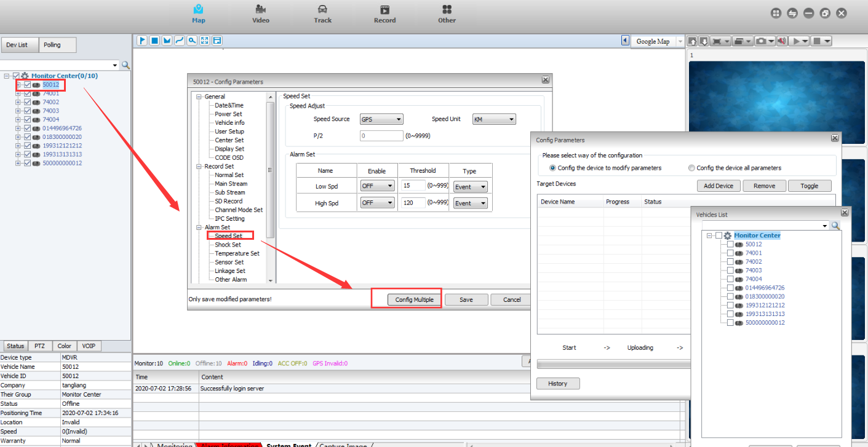The height and width of the screenshot is (447, 868).
Task: Click the play video icon in toolbar
Action: coord(797,41)
